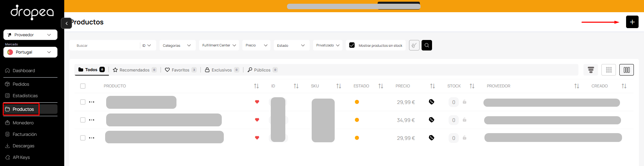Select the Públicos tab
Viewport: 644px width, 166px height.
tap(262, 70)
